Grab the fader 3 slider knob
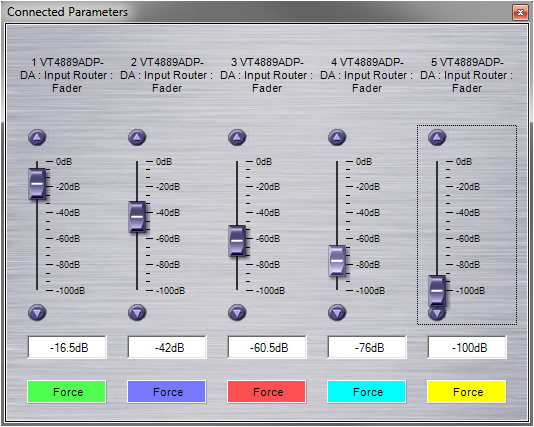Screen dimensions: 534x427 point(237,240)
